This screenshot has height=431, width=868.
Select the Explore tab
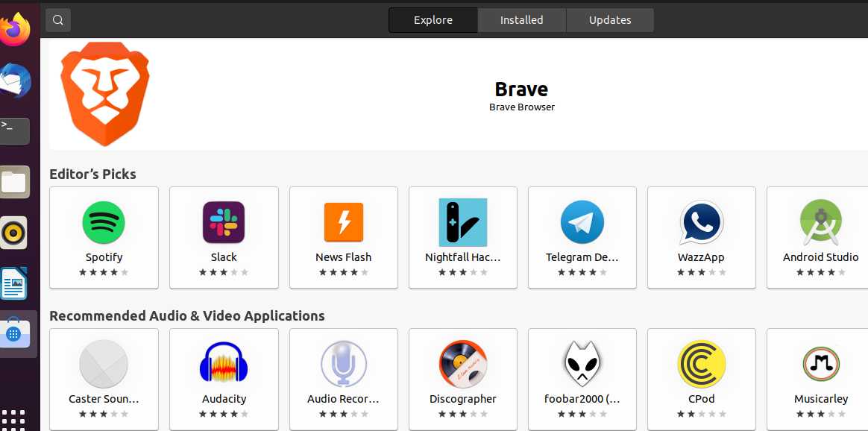pos(433,20)
